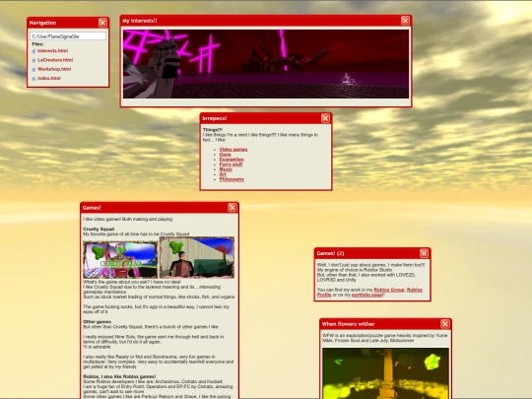Click the 'Files:' label in Navigation
Screen dimensions: 532x399
(x=38, y=44)
